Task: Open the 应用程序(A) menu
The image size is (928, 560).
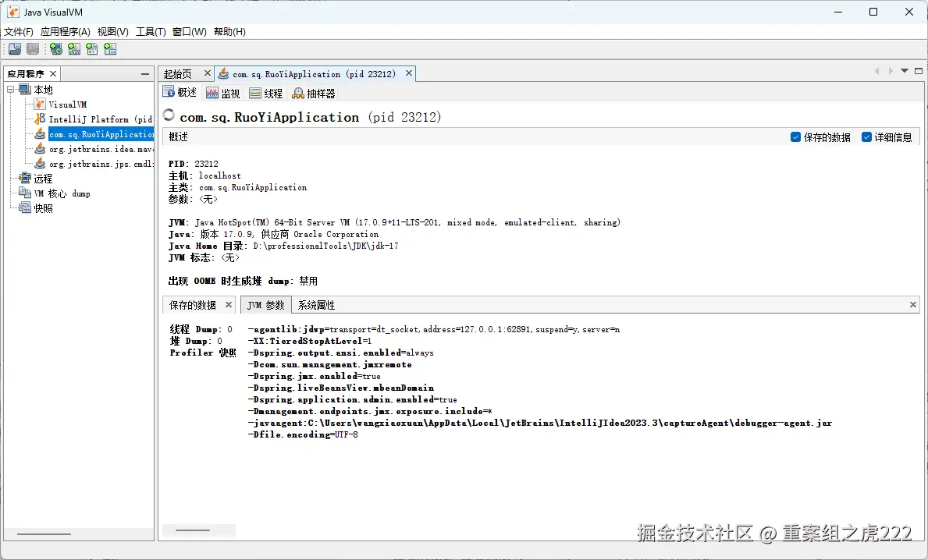Action: point(65,31)
